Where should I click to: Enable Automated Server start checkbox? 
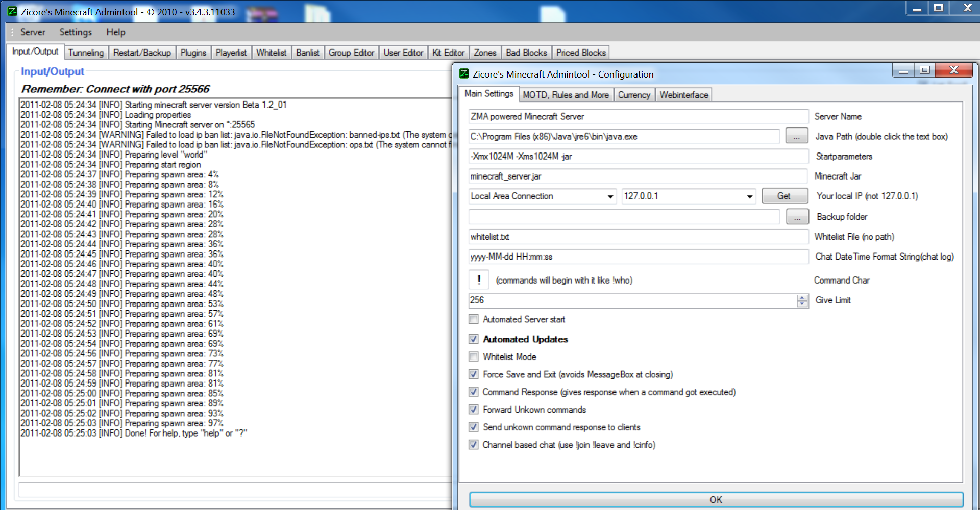click(x=474, y=319)
